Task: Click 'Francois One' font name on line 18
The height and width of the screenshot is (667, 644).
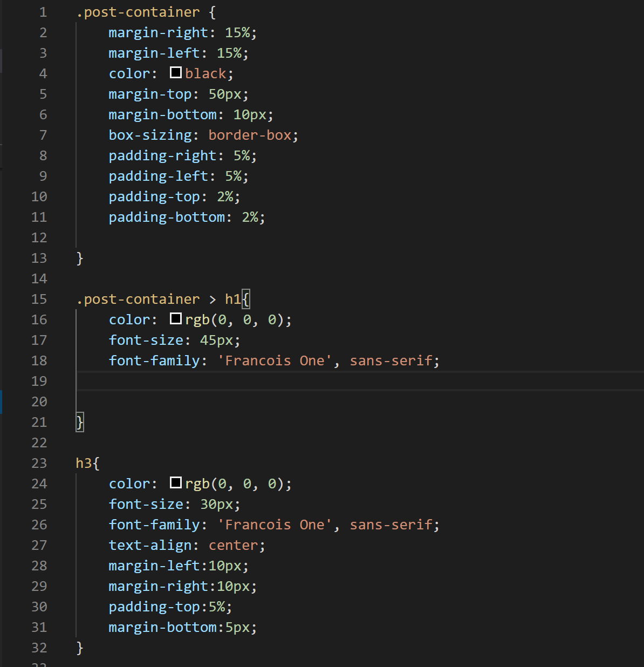Action: (x=275, y=360)
